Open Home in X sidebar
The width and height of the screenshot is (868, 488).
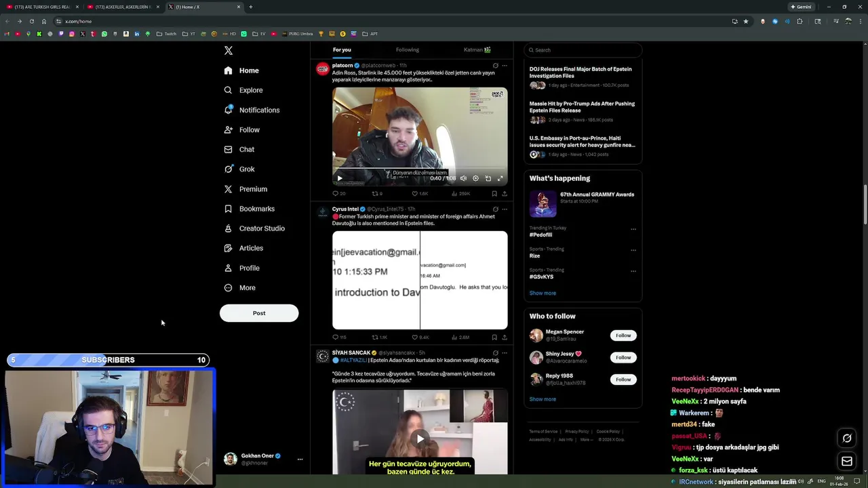click(241, 70)
